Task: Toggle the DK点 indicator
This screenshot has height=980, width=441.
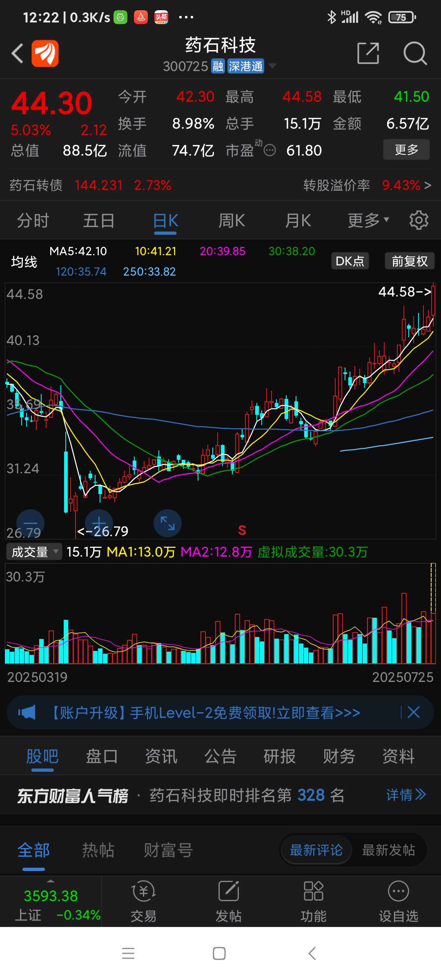Action: pyautogui.click(x=350, y=261)
